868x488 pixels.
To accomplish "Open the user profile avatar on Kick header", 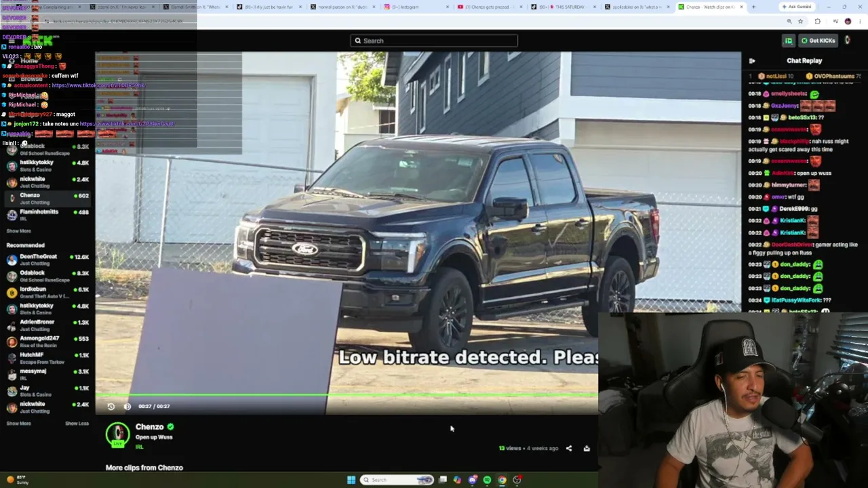I will click(848, 41).
